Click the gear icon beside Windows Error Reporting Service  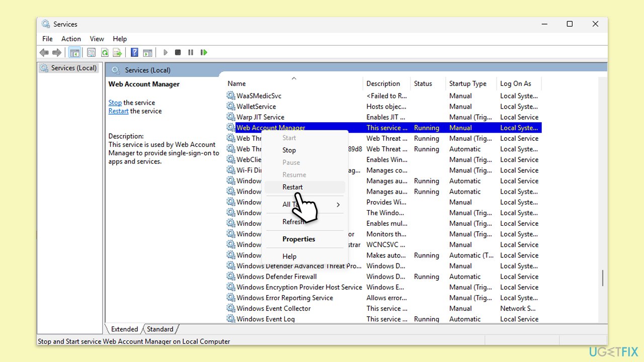(x=231, y=298)
